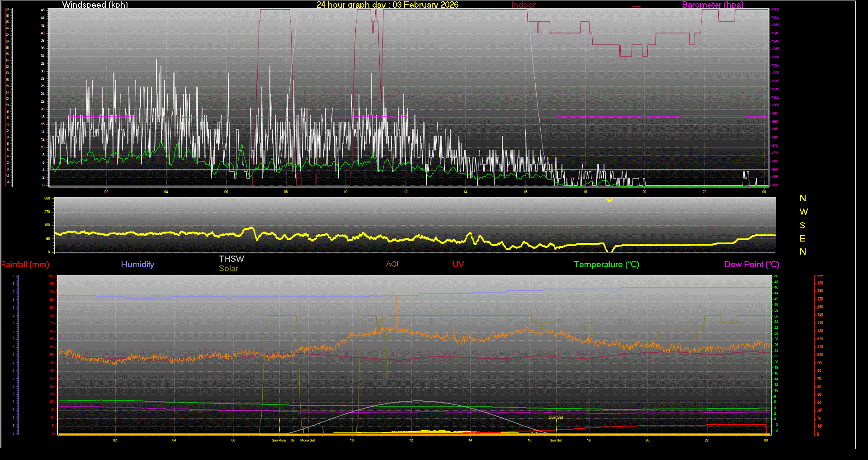
Task: Select the N compass label on right side
Action: pos(803,198)
